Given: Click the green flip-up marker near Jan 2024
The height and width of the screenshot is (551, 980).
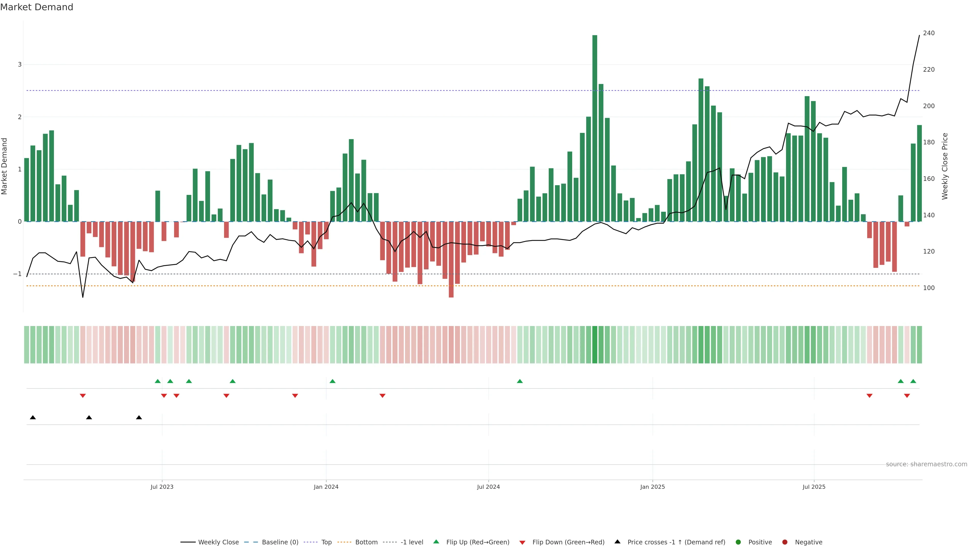Looking at the screenshot, I should click(x=333, y=381).
